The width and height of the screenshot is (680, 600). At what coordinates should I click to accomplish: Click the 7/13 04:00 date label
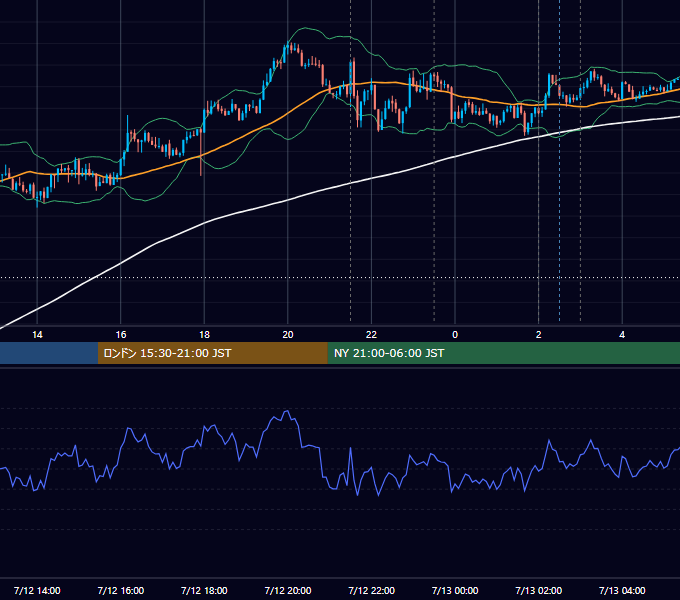coord(622,590)
